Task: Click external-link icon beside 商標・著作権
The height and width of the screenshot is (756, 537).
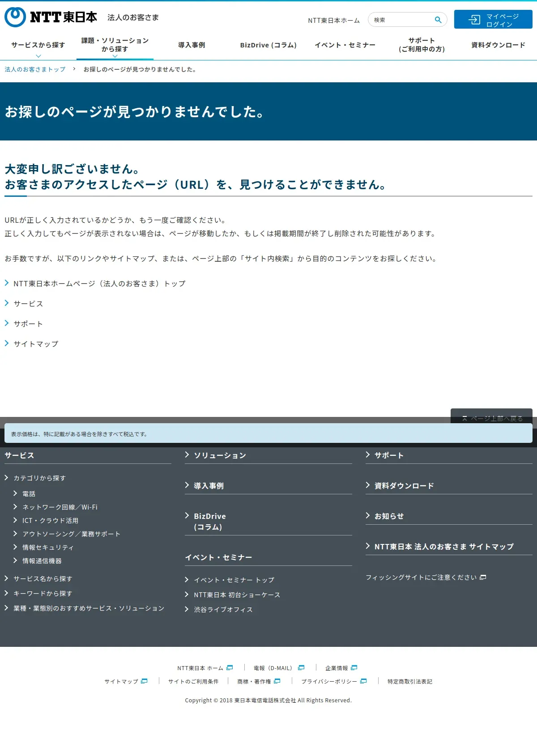Action: (x=277, y=681)
